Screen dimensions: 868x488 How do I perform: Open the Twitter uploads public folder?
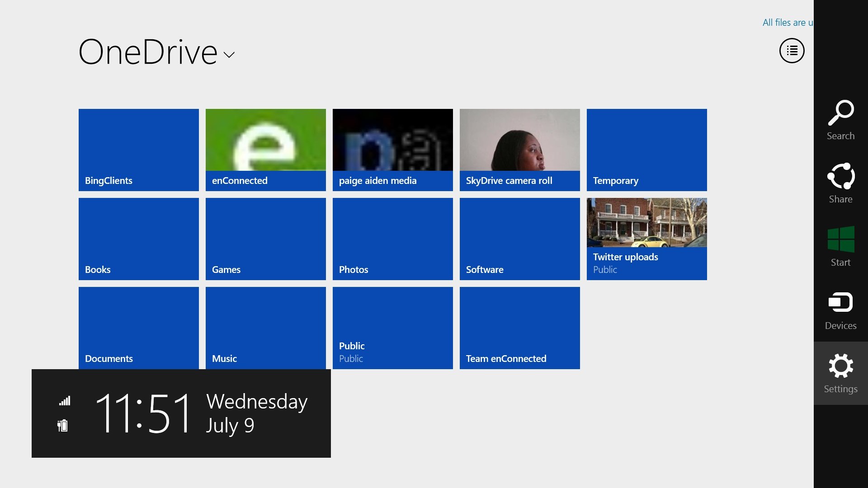647,239
